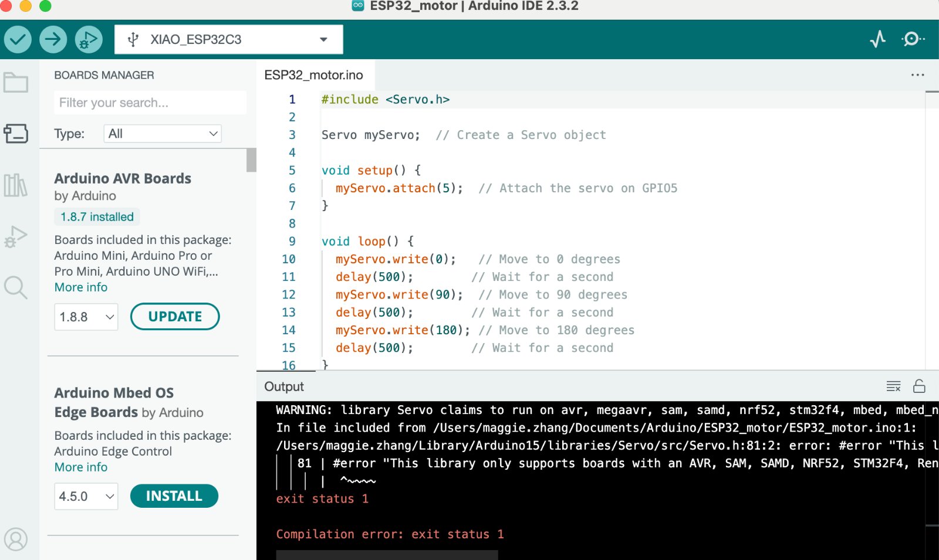Click the BOARDS MANAGER panel heading
Screen dimensions: 939x560
pos(104,75)
